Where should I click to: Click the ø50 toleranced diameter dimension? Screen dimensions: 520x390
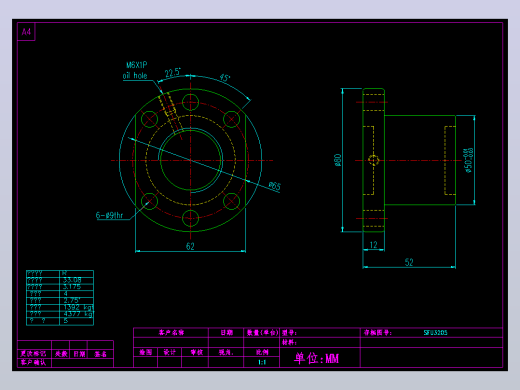click(468, 160)
